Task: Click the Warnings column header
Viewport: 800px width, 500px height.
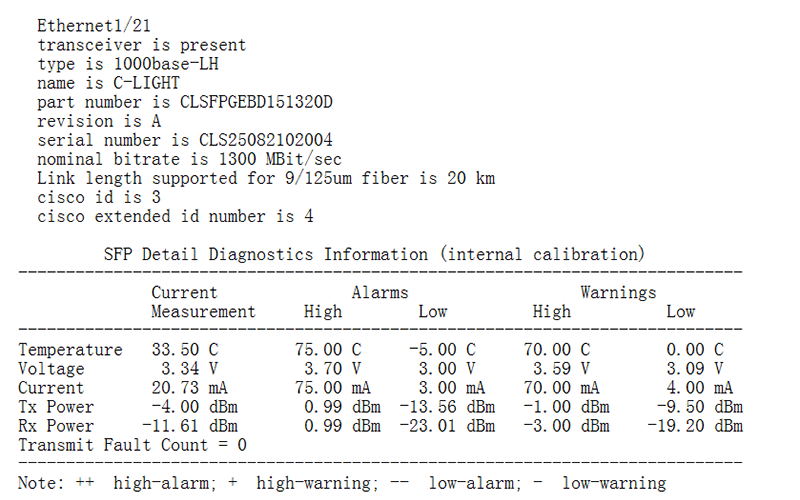Action: tap(618, 293)
